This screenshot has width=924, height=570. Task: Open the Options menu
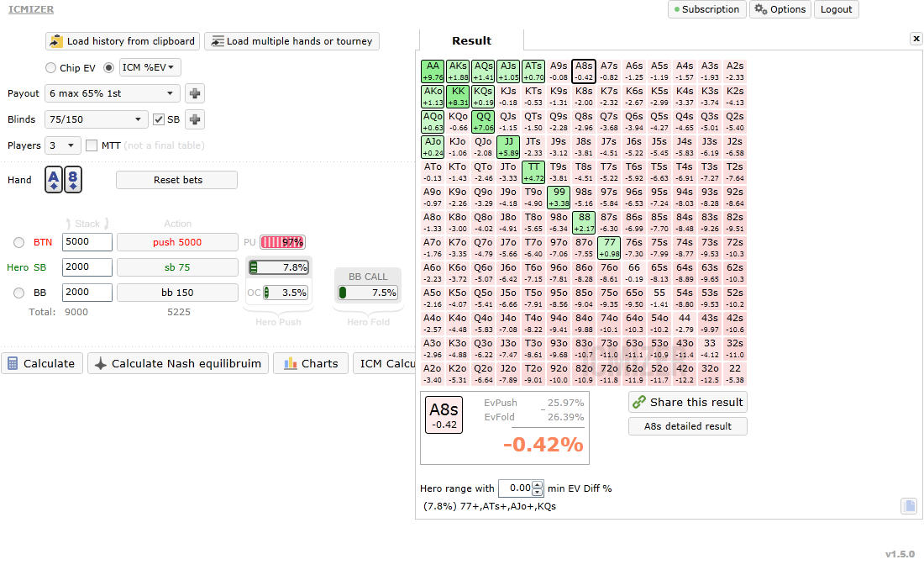[780, 9]
